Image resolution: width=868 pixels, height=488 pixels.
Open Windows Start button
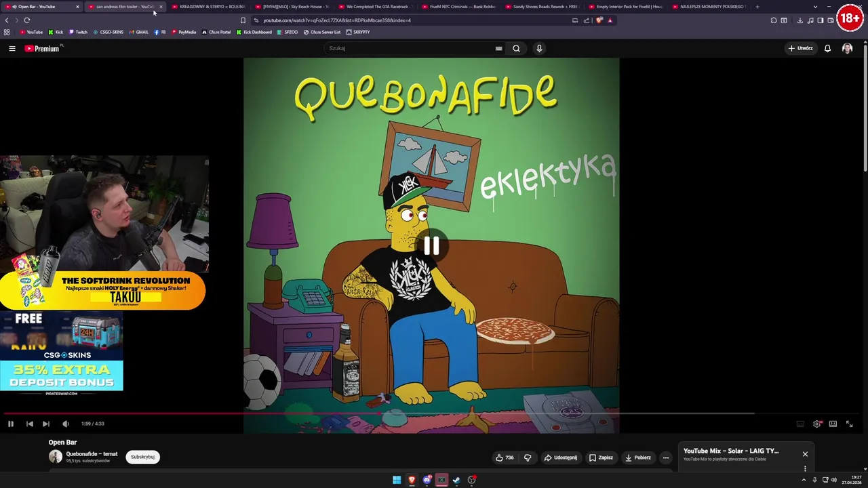(397, 480)
